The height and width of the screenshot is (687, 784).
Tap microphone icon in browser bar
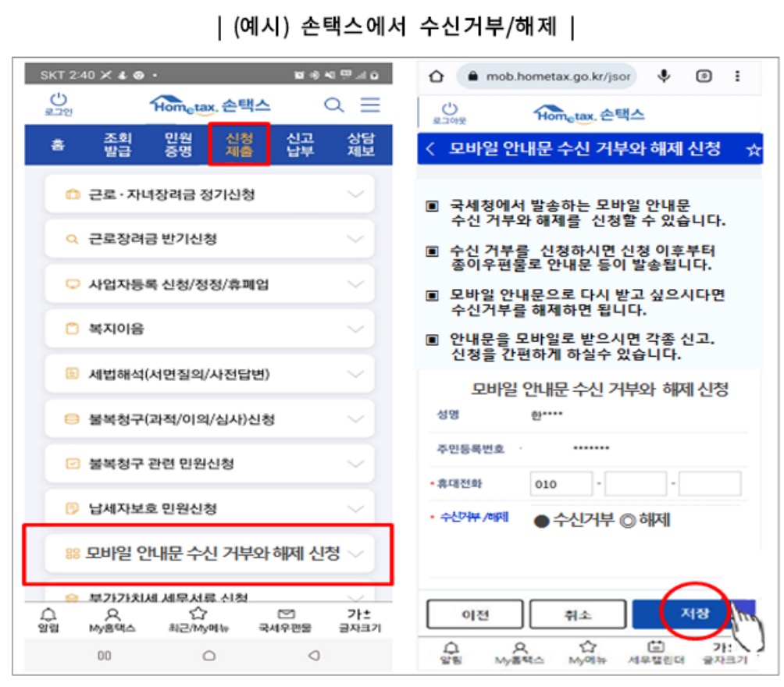click(664, 76)
